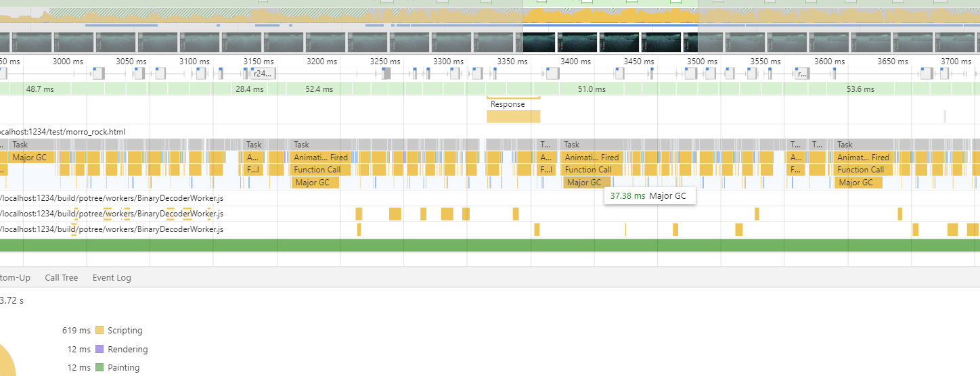
Task: Click the 619 ms scripting value
Action: coord(76,331)
